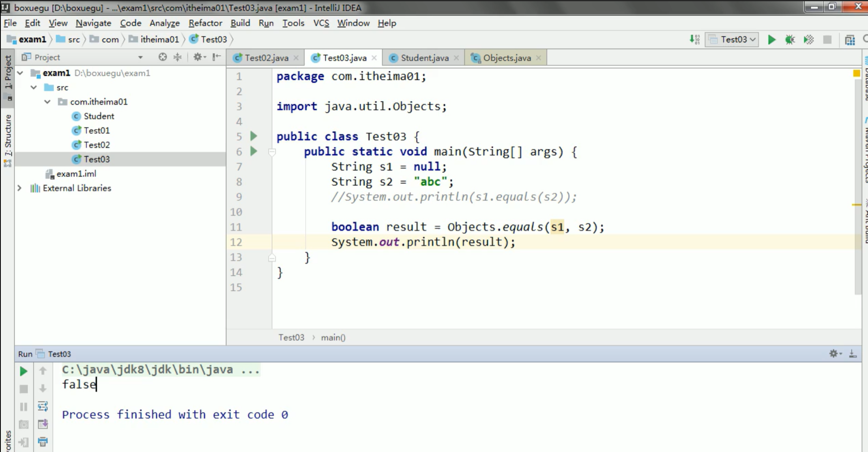Toggle the 1: Project side tab
The width and height of the screenshot is (868, 452).
pyautogui.click(x=8, y=72)
